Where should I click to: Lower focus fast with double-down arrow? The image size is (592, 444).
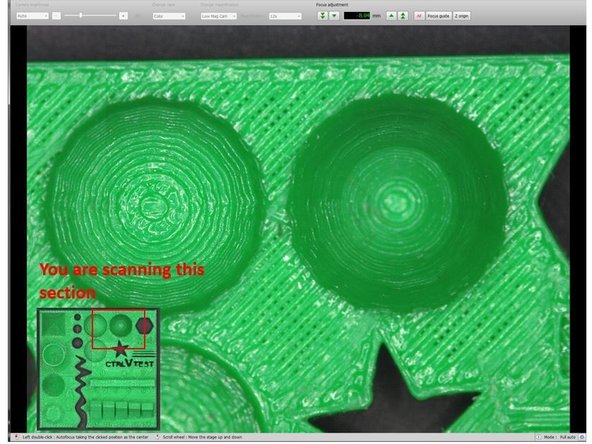click(x=322, y=16)
